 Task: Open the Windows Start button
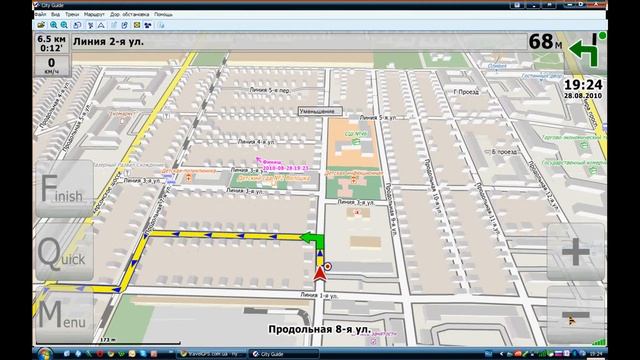pyautogui.click(x=44, y=353)
